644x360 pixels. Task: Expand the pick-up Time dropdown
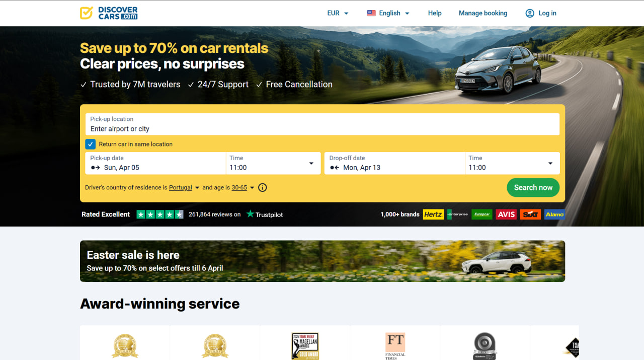click(273, 163)
